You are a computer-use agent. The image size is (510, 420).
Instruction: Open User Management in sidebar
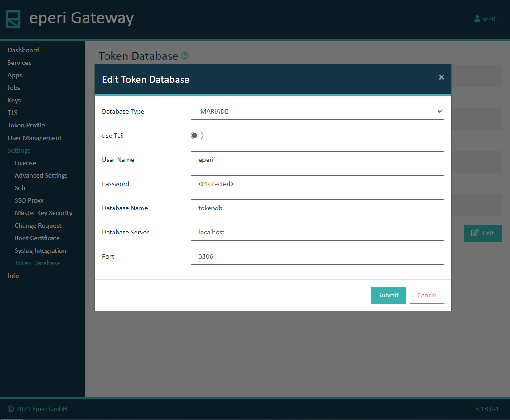click(34, 138)
